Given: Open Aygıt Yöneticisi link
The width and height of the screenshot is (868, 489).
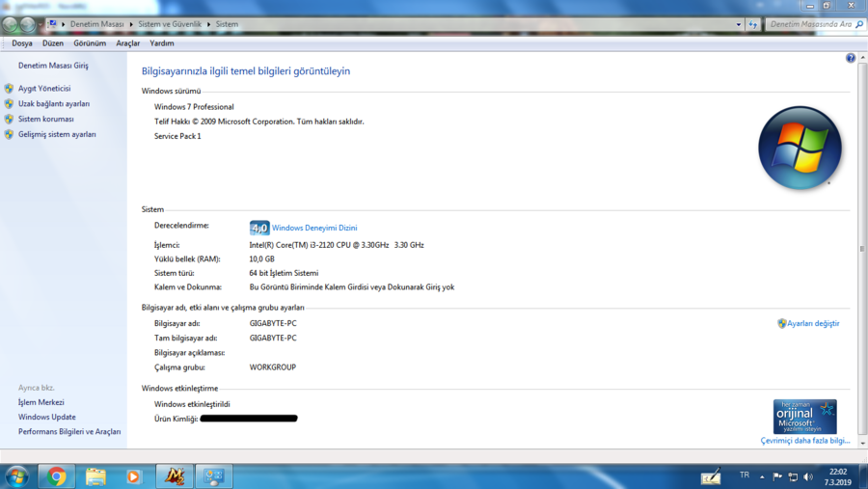Looking at the screenshot, I should 44,88.
